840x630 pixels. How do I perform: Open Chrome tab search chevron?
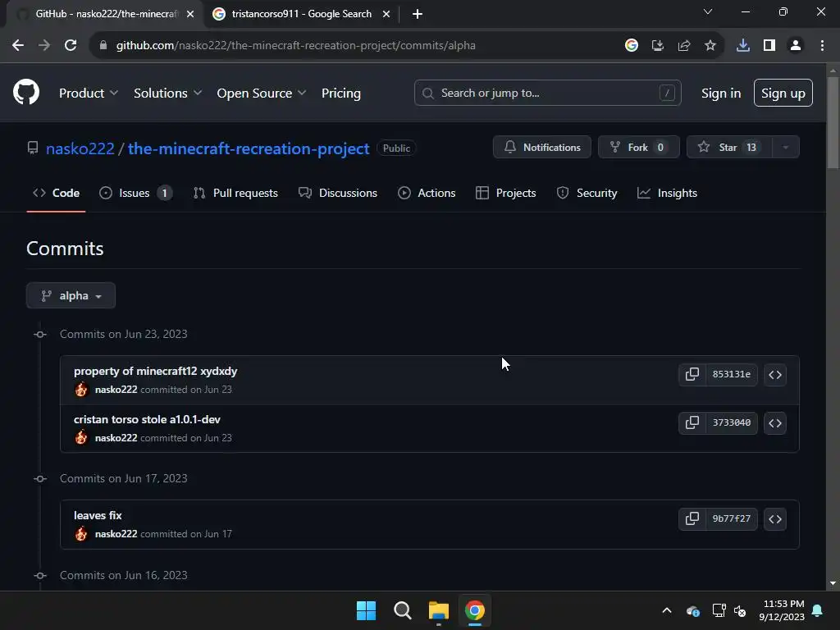click(x=708, y=11)
